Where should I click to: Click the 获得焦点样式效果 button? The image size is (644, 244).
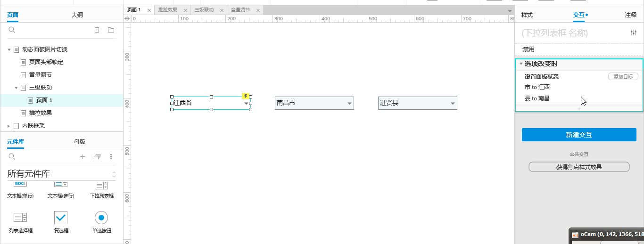[579, 167]
